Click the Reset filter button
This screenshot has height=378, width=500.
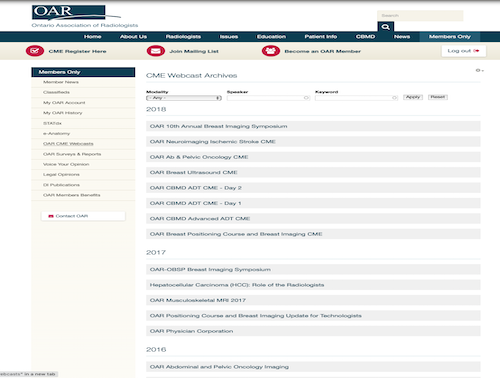[438, 97]
